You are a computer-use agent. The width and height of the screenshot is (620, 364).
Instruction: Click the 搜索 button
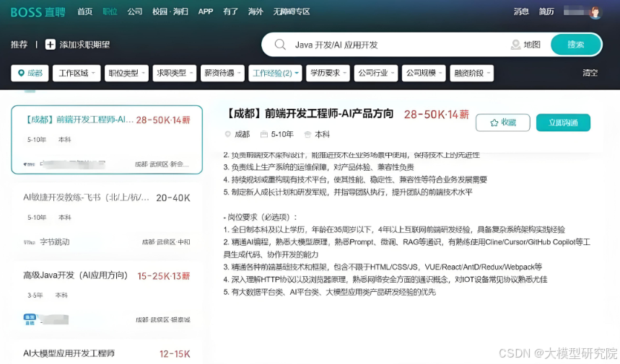click(576, 45)
